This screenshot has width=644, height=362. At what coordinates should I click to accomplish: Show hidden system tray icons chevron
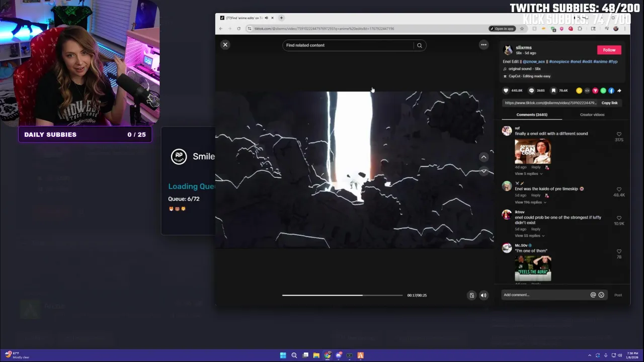coord(590,355)
